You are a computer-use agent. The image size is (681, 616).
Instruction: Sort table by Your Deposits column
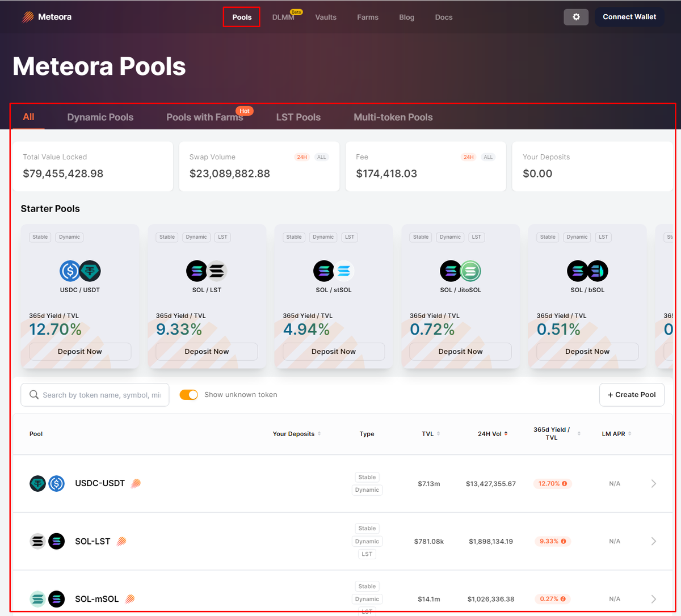(x=297, y=434)
